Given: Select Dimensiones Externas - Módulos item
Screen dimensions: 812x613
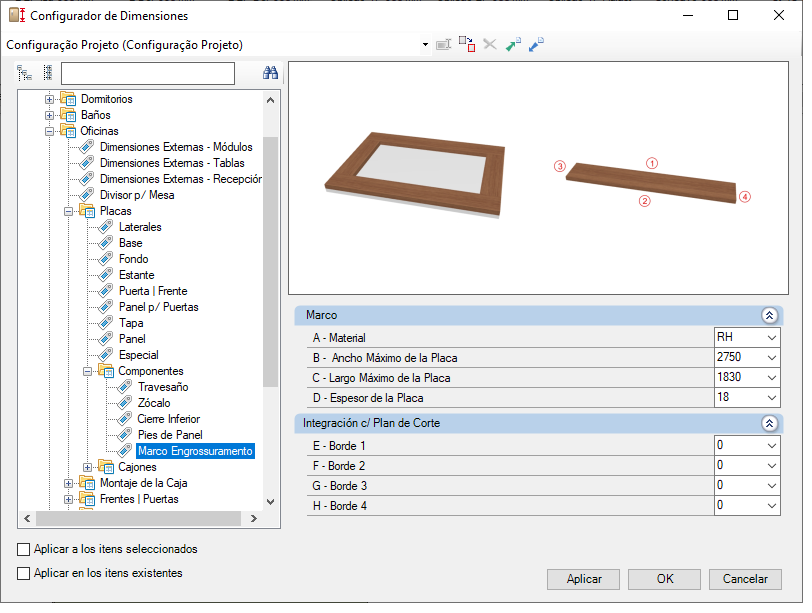Looking at the screenshot, I should coord(176,147).
